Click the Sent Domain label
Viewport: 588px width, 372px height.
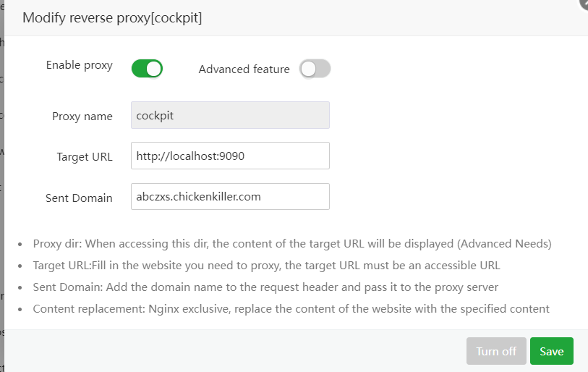click(79, 198)
